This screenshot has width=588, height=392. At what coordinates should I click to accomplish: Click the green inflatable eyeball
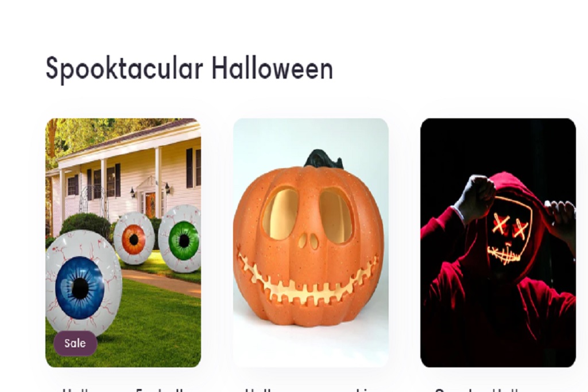(181, 239)
